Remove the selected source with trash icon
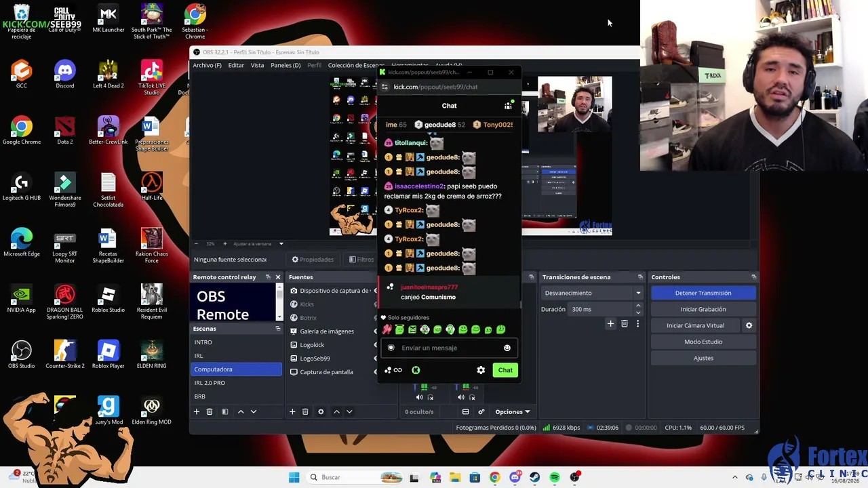Viewport: 868px width, 488px height. (305, 411)
